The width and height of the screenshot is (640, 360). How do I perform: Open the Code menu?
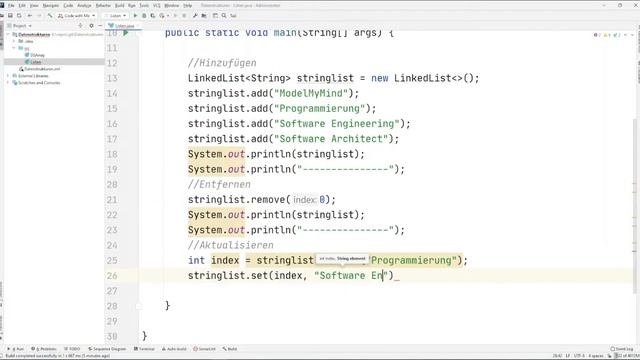(x=68, y=6)
